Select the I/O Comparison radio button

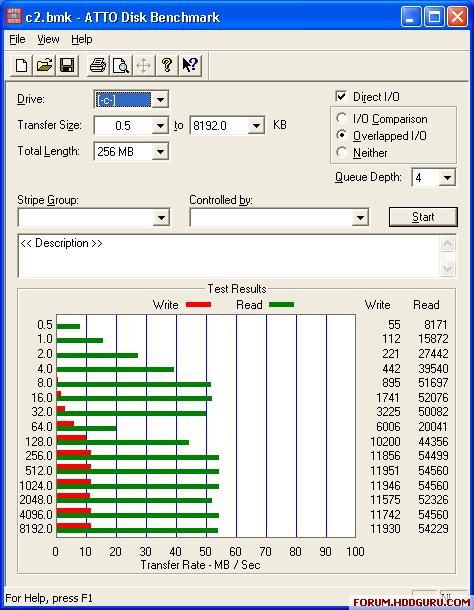coord(342,118)
